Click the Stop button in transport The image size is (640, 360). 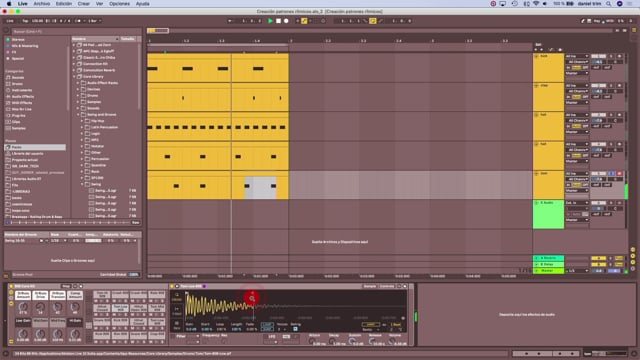[278, 21]
